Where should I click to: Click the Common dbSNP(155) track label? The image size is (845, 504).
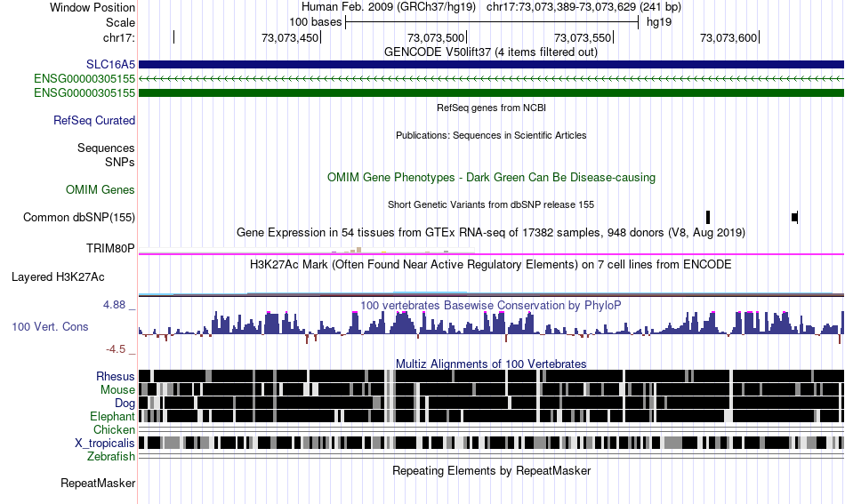coord(79,218)
